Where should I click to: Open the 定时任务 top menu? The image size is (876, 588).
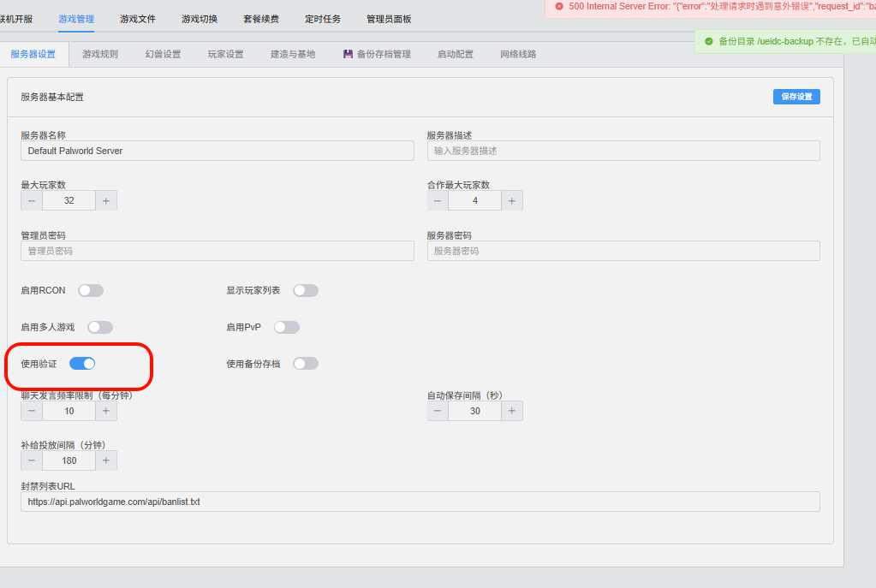pyautogui.click(x=323, y=19)
